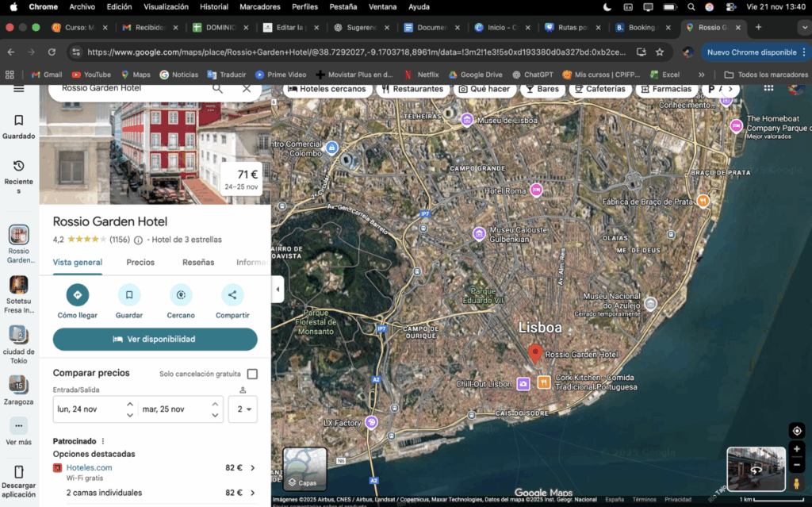This screenshot has height=507, width=812.
Task: Click the Cómo llegar directions icon
Action: point(78,295)
